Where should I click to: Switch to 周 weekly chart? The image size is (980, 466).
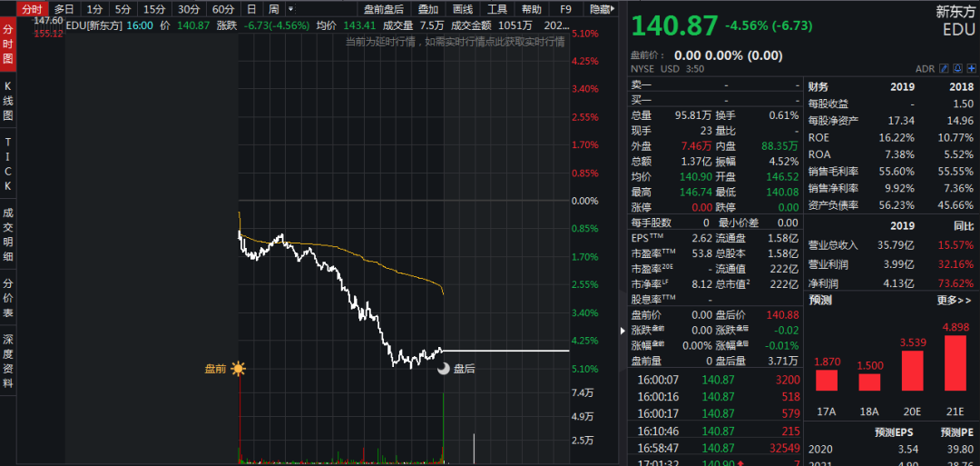pos(274,9)
